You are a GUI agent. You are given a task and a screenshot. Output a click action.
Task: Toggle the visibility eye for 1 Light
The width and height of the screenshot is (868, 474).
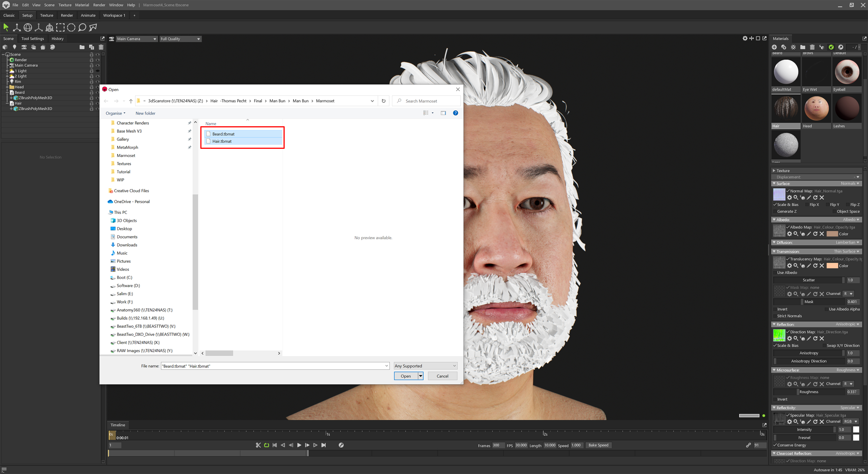click(98, 71)
